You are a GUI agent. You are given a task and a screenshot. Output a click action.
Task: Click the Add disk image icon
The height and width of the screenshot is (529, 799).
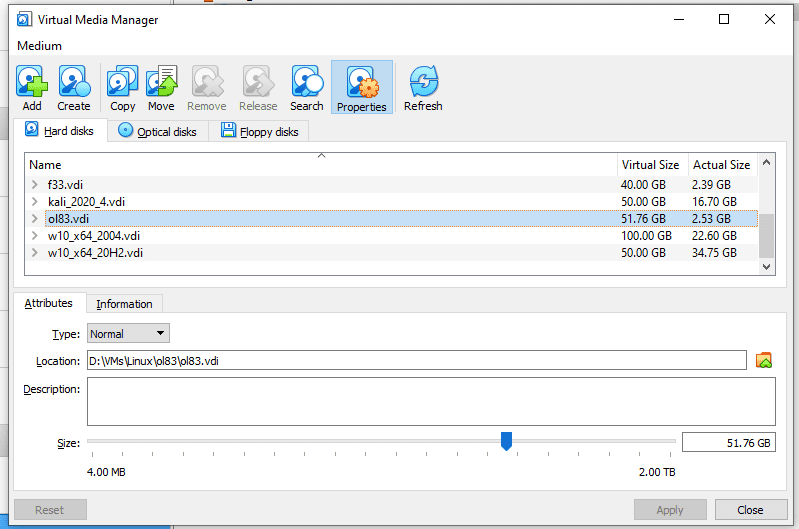pyautogui.click(x=32, y=86)
